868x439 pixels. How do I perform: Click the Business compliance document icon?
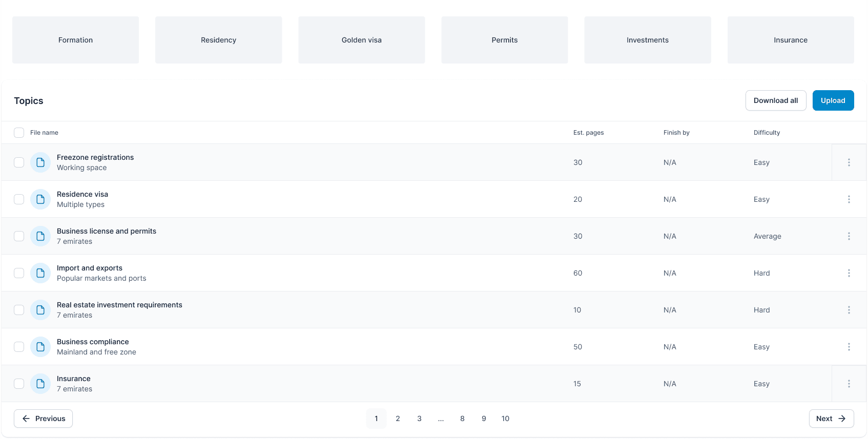pos(40,347)
